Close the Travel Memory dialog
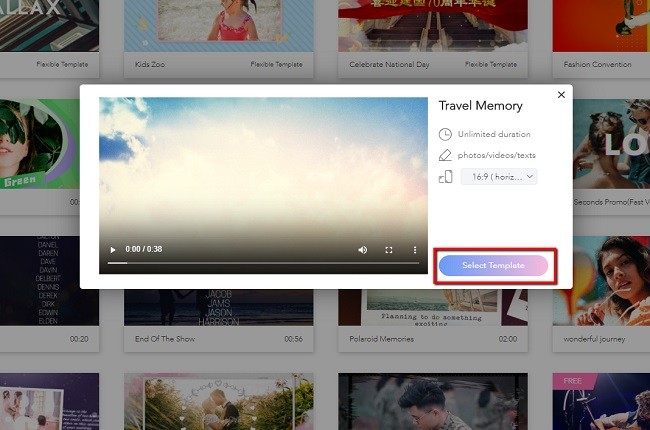Screen dimensions: 650x430 pos(561,95)
